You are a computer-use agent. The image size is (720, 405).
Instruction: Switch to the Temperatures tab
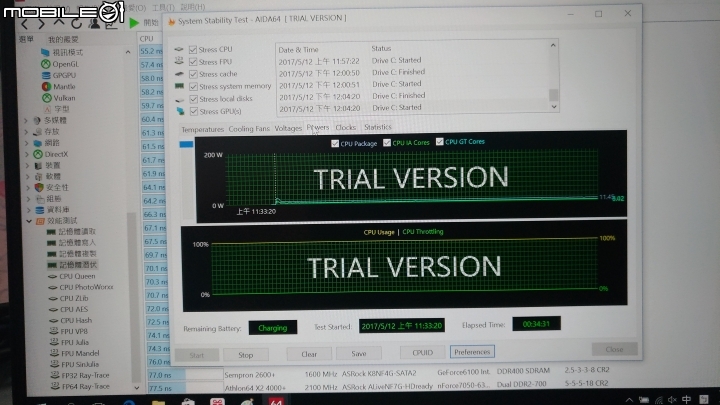click(202, 129)
